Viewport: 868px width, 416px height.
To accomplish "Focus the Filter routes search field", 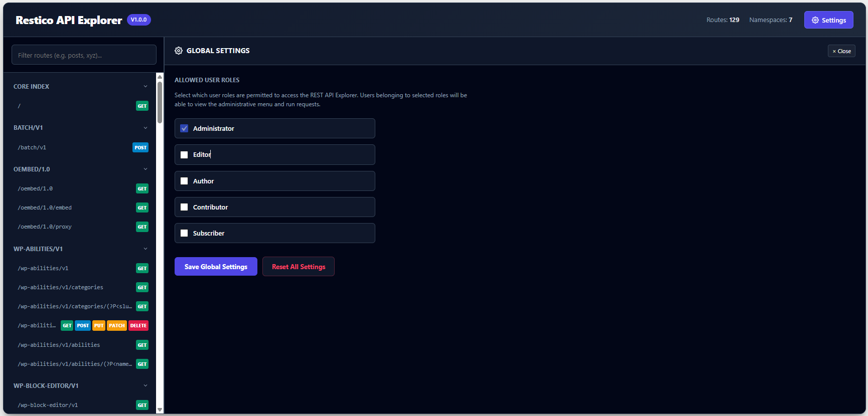I will [84, 55].
